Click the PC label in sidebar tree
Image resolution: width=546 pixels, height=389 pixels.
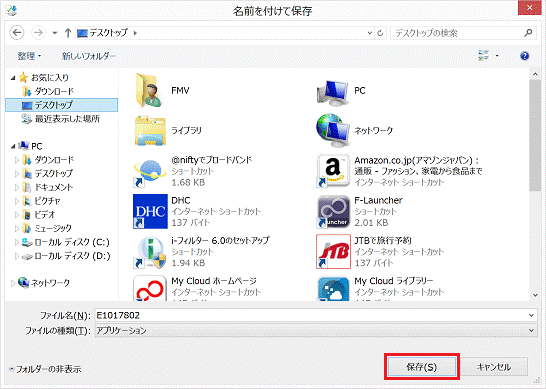pyautogui.click(x=37, y=146)
